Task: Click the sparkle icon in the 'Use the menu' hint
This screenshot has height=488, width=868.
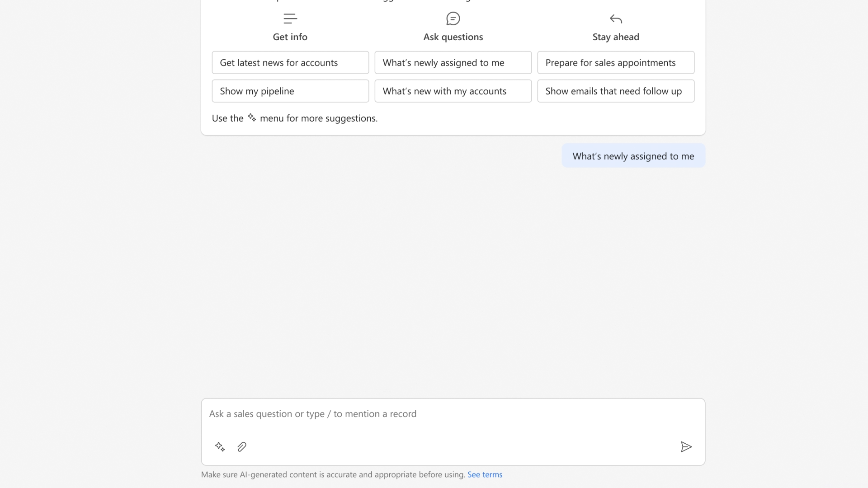Action: click(x=252, y=118)
